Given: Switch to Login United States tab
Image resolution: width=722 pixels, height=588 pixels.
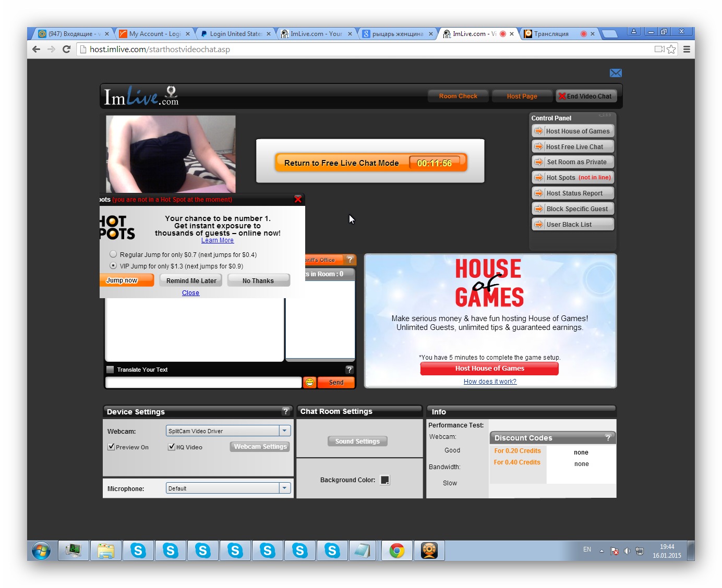Looking at the screenshot, I should coord(236,33).
